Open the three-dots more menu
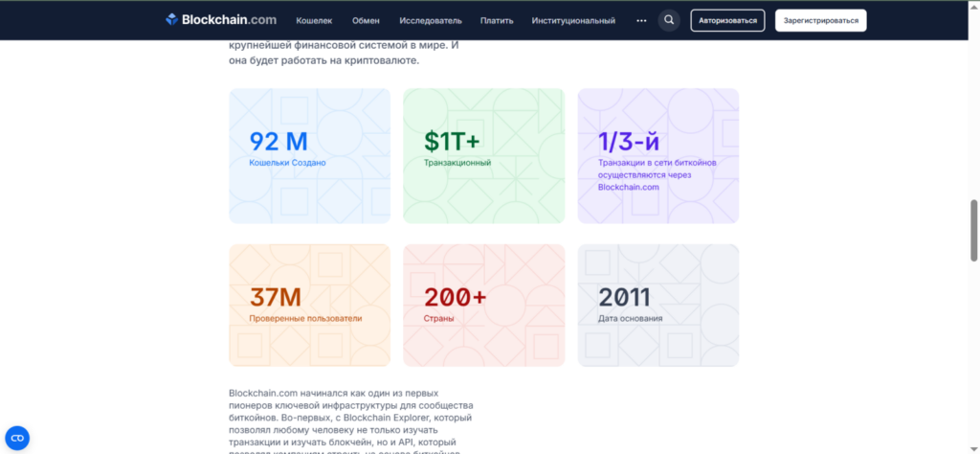This screenshot has width=980, height=454. tap(641, 21)
